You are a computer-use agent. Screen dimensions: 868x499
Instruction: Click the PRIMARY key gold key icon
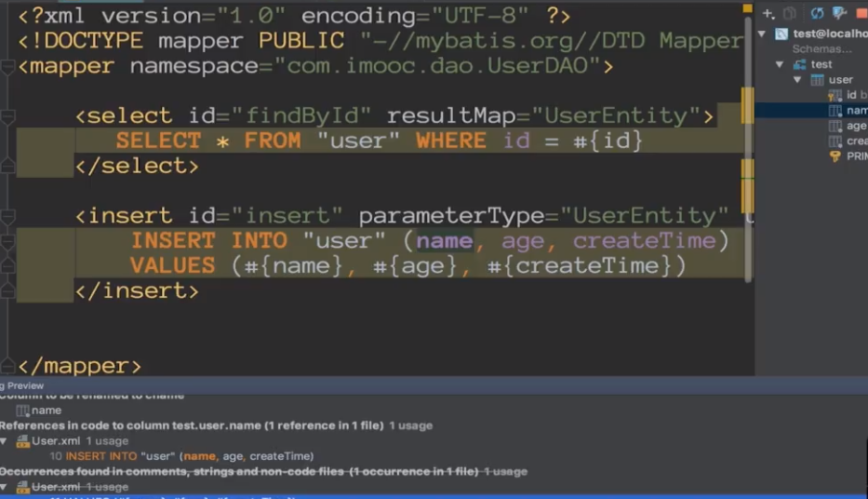tap(835, 156)
